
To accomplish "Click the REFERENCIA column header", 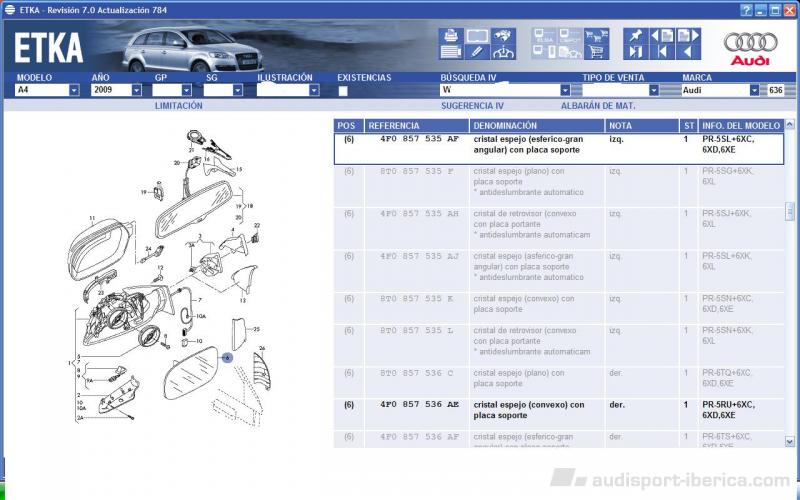I will pyautogui.click(x=416, y=126).
